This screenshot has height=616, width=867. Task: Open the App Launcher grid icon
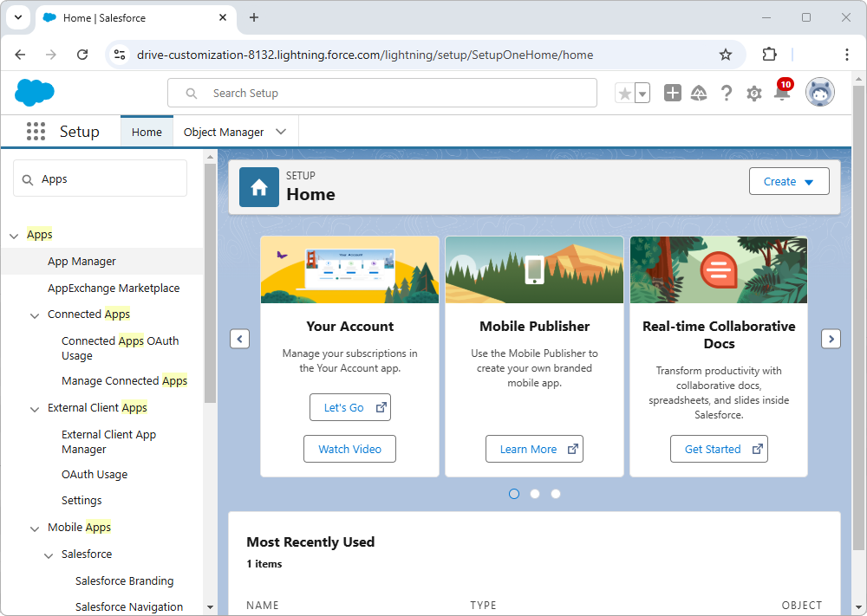pyautogui.click(x=36, y=132)
